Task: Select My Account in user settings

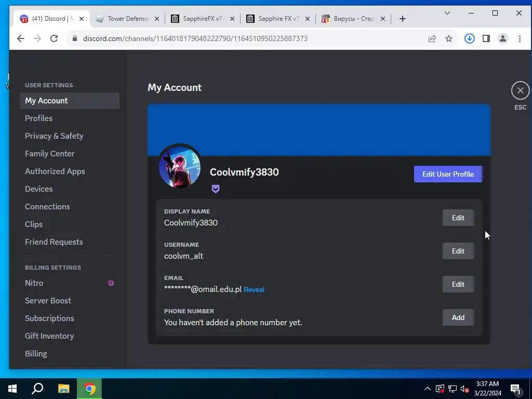Action: [70, 101]
